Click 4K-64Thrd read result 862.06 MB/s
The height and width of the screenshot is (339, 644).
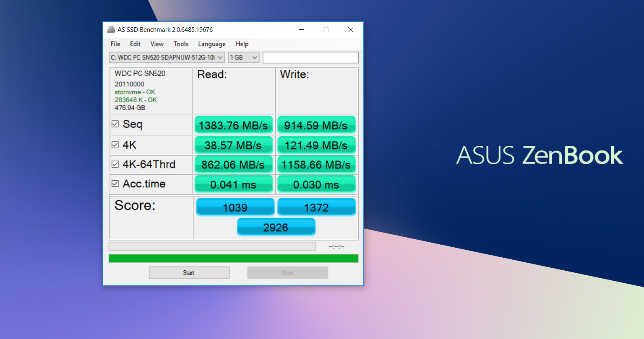click(x=233, y=165)
